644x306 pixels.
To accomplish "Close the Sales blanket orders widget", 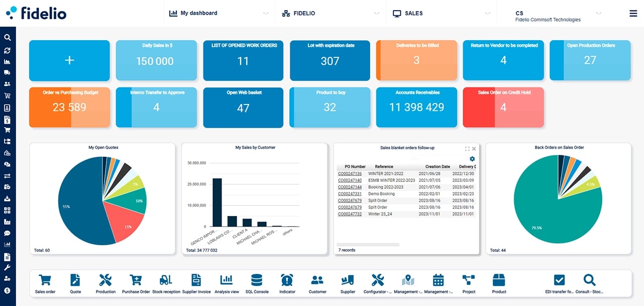I will click(474, 149).
